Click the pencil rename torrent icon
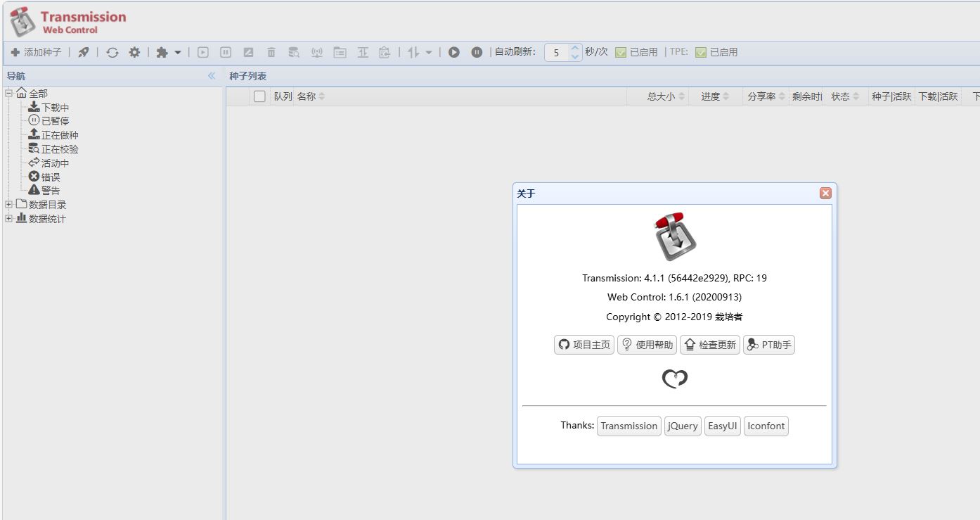The width and height of the screenshot is (980, 520). coord(248,52)
